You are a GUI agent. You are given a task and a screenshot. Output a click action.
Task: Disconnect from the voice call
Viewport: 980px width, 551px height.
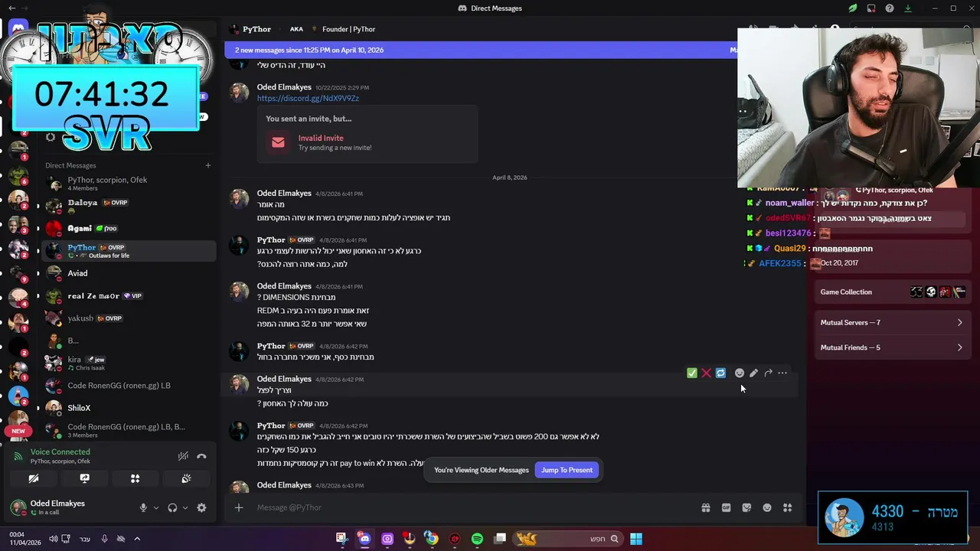201,456
